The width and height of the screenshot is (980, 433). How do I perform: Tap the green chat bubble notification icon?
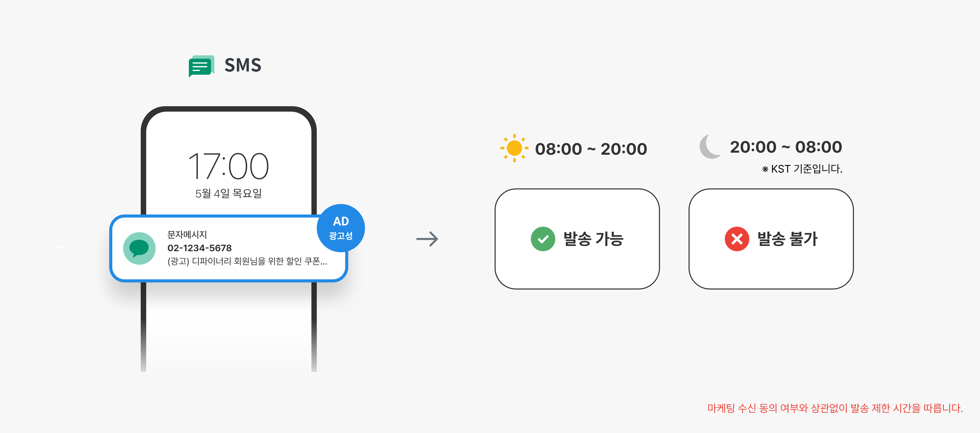139,248
